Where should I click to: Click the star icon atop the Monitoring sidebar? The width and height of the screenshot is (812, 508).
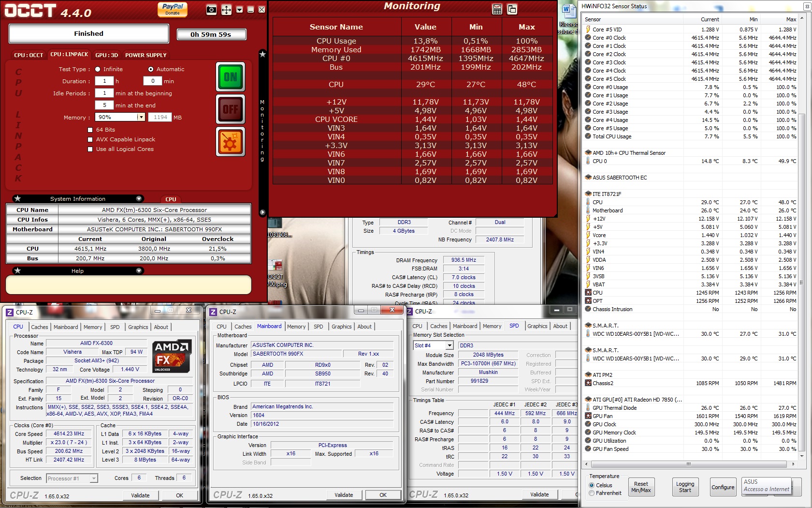(x=262, y=54)
